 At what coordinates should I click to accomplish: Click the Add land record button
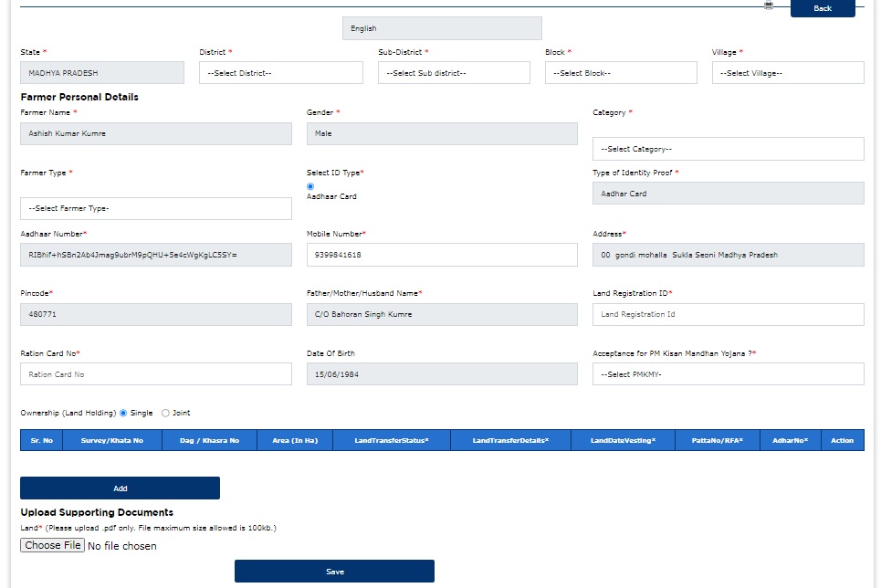[x=120, y=488]
